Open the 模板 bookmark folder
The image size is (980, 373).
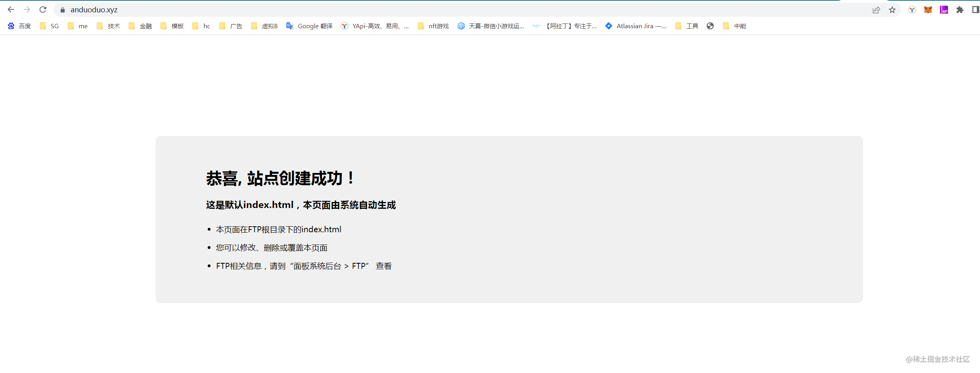click(x=172, y=26)
